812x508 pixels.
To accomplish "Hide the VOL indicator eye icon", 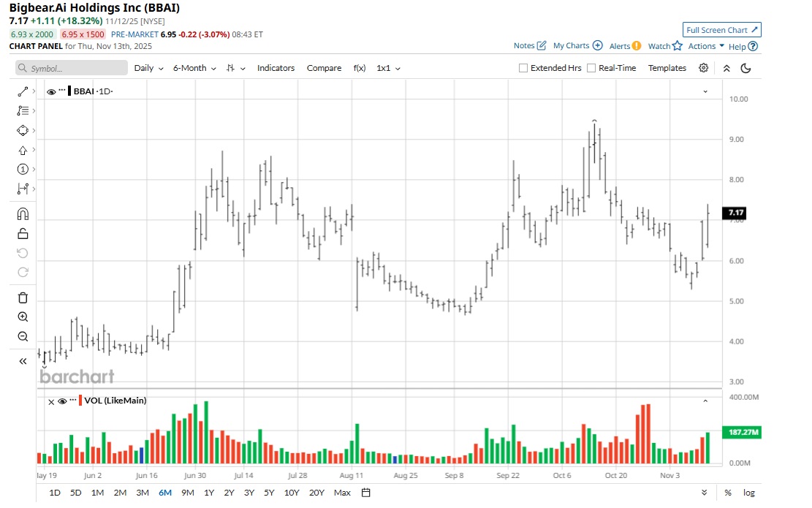I will coord(62,401).
